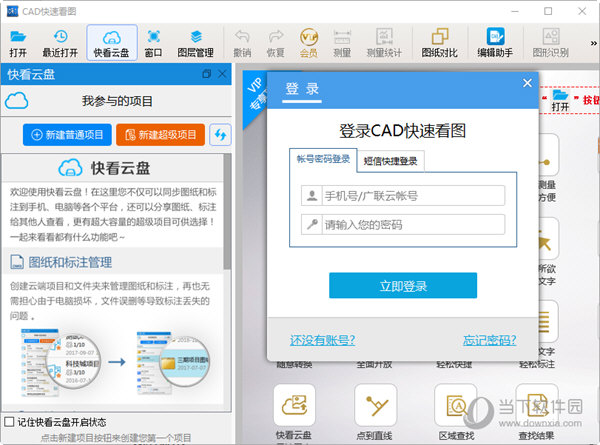Select the 窗口 zoom window tool

[x=153, y=43]
